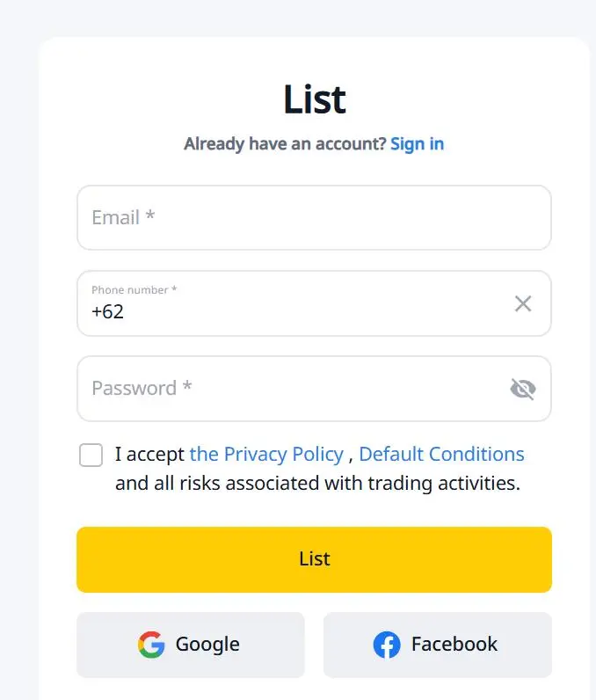Click the small Phone number label
596x700 pixels.
pyautogui.click(x=134, y=289)
